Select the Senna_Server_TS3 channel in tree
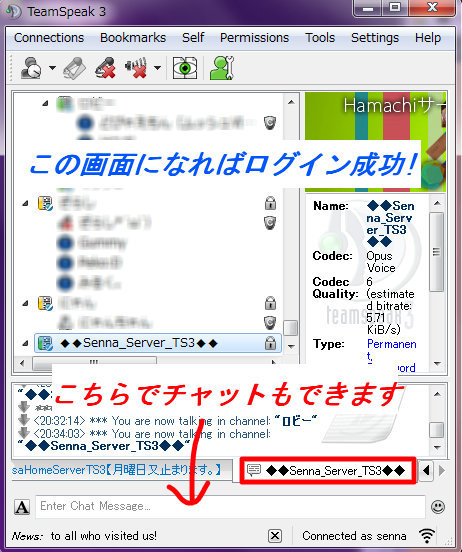 (158, 343)
